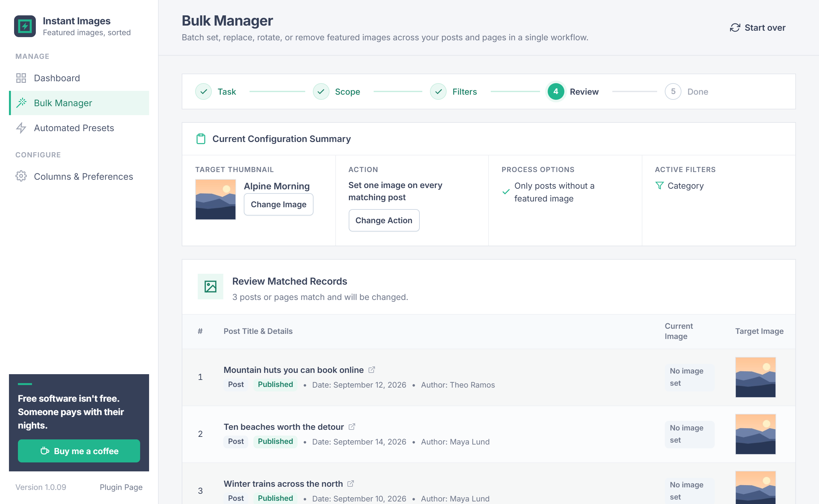Open Dashboard from the sidebar
The height and width of the screenshot is (504, 819).
tap(79, 78)
